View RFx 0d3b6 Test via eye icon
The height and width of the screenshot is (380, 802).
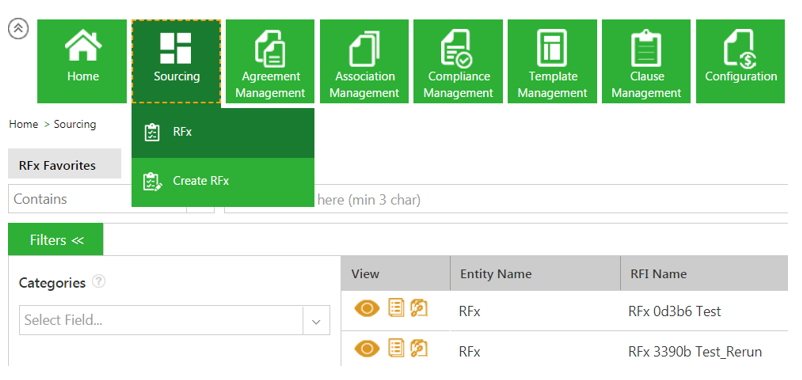(367, 308)
